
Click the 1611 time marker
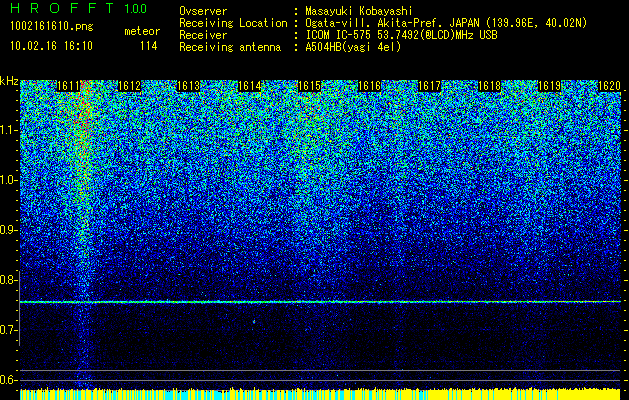click(x=69, y=86)
